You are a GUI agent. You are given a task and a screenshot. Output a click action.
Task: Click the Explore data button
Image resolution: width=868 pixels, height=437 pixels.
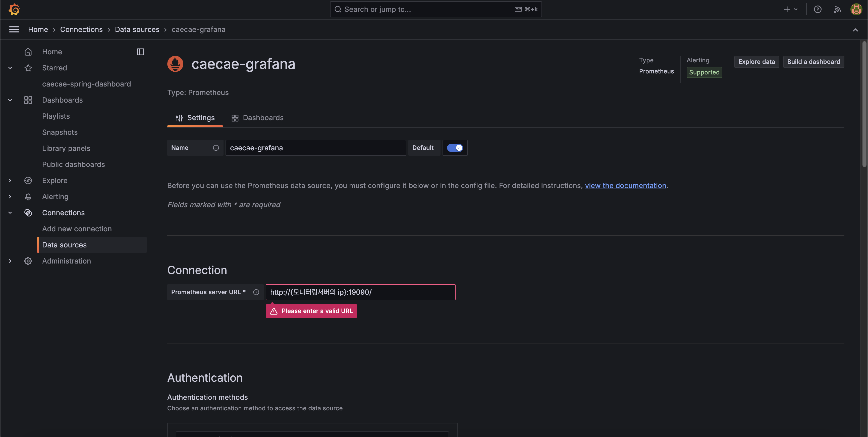(756, 62)
